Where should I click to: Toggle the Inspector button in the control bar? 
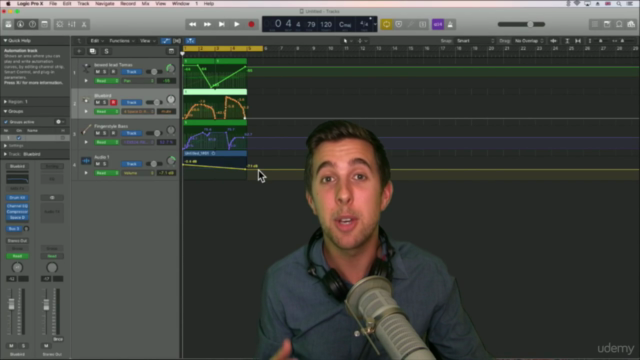point(20,24)
